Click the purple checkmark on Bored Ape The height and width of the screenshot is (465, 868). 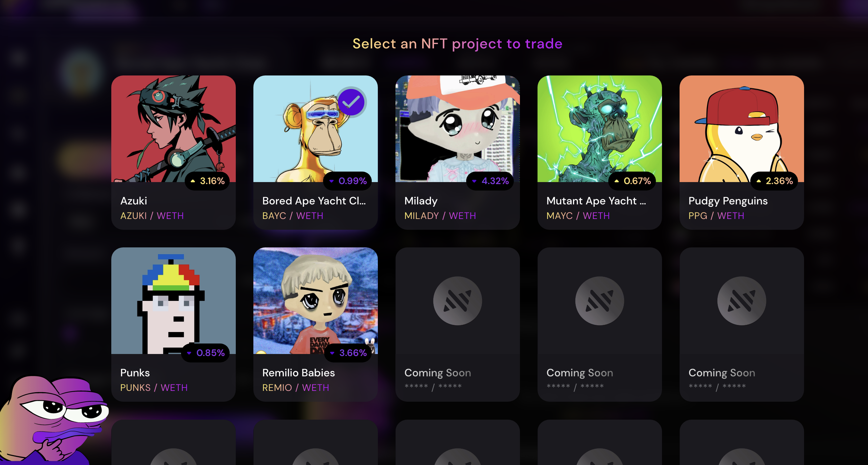(351, 102)
